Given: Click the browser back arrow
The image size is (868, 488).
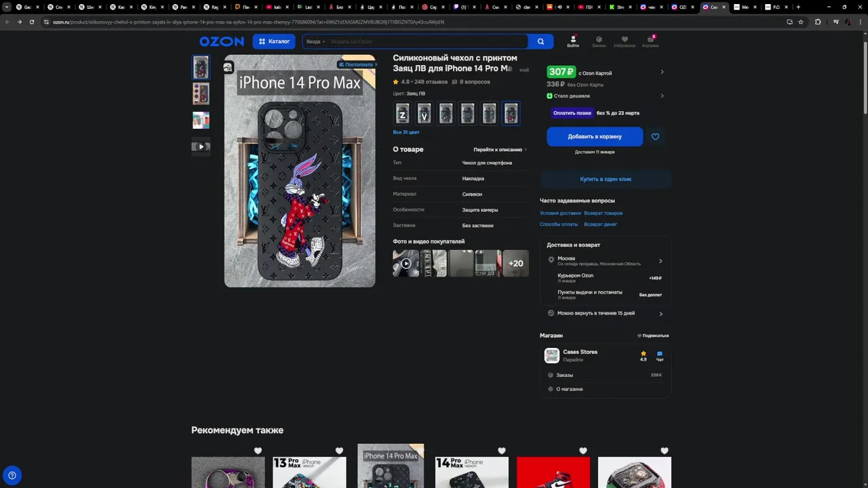Looking at the screenshot, I should pos(7,22).
